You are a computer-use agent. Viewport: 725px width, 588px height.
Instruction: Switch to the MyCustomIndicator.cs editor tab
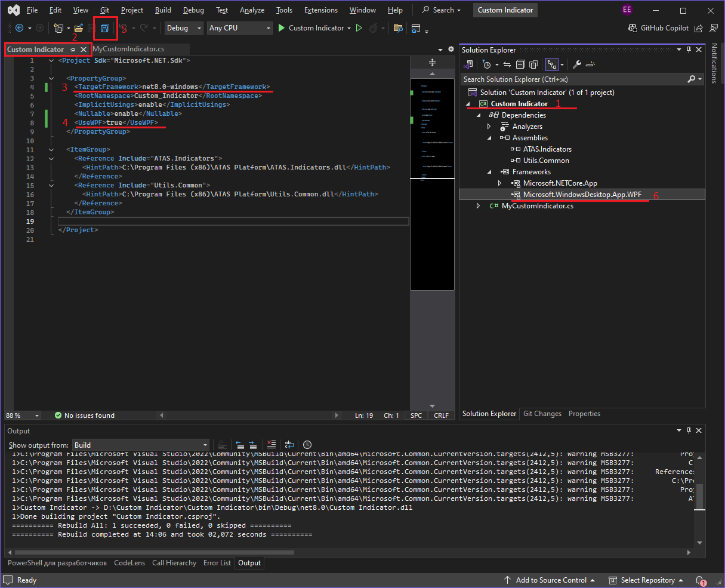(129, 50)
